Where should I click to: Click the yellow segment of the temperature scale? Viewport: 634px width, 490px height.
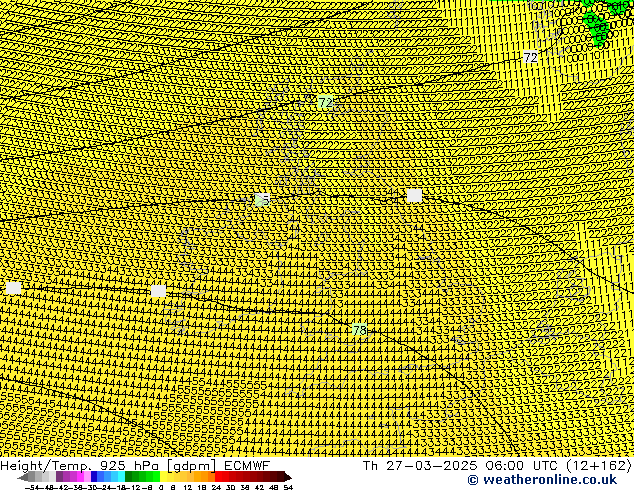click(x=164, y=477)
